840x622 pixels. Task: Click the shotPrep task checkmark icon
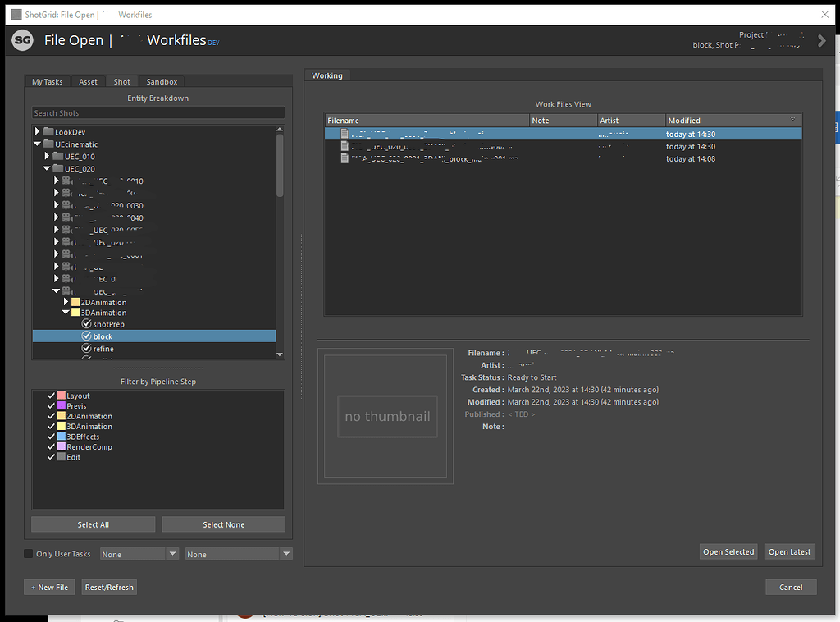[86, 323]
